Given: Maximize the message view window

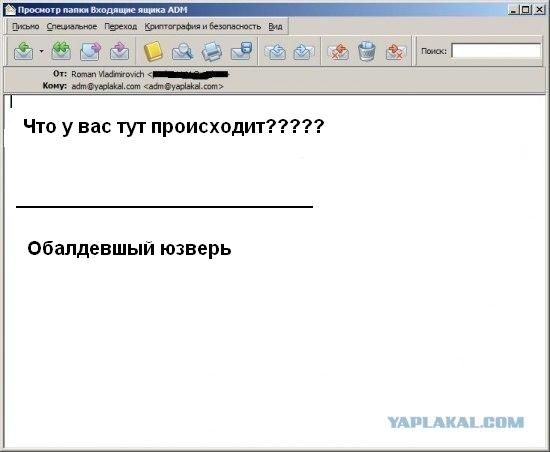Looking at the screenshot, I should (525, 10).
